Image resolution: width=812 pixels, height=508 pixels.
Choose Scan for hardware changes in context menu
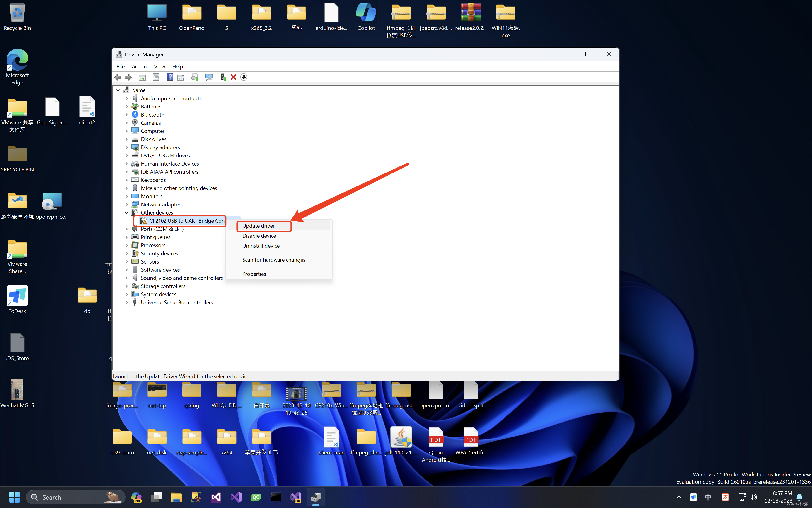point(278,260)
